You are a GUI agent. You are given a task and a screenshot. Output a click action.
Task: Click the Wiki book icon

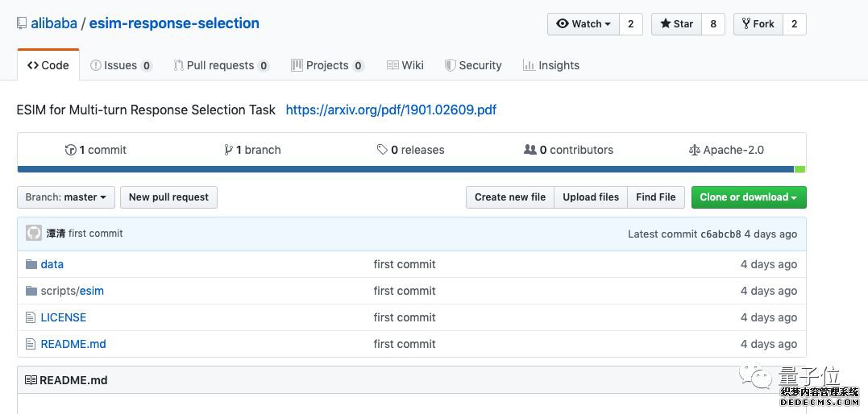[x=392, y=65]
